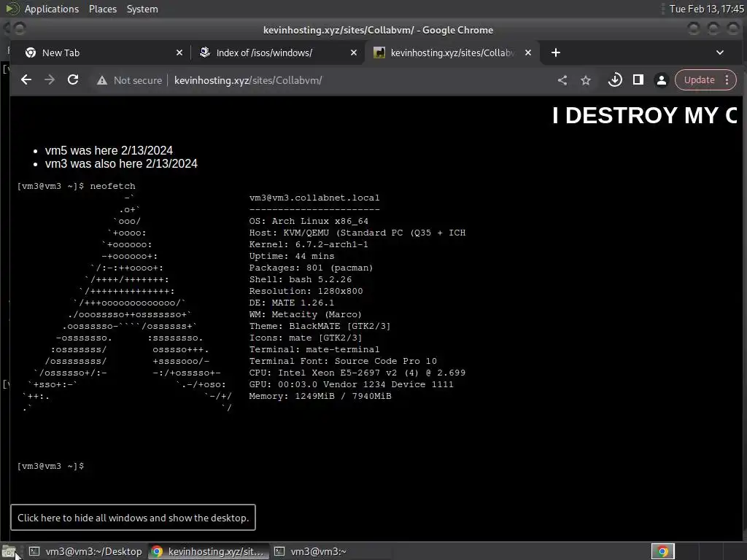Click 'GPU: 00:03.0 Vendor 1234' line

[x=351, y=384]
